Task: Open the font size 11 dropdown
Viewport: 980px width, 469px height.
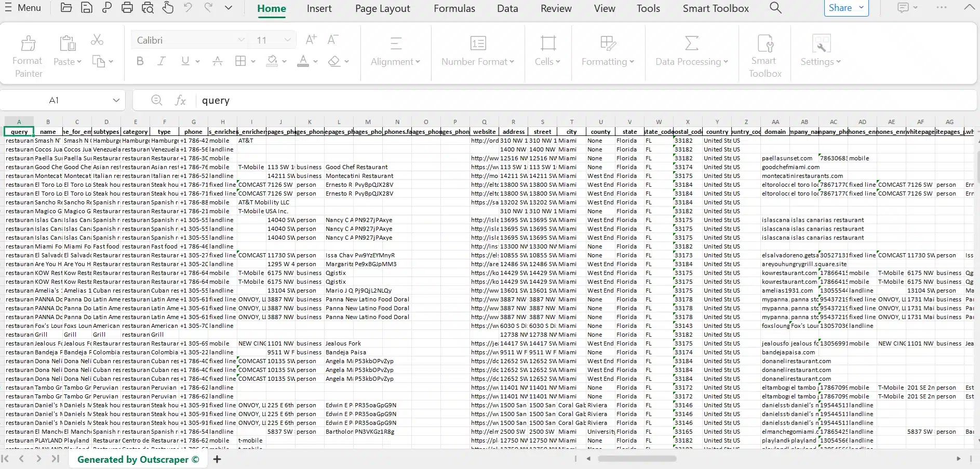Action: pyautogui.click(x=287, y=40)
